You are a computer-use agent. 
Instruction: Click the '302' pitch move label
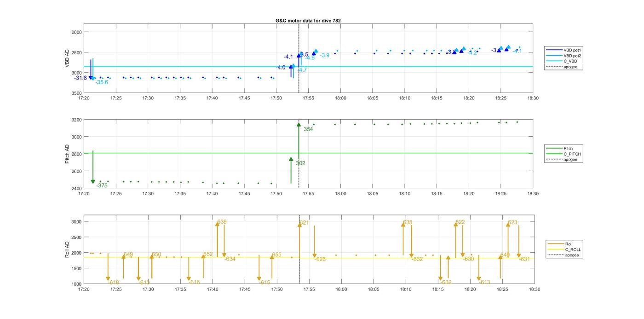tap(300, 163)
